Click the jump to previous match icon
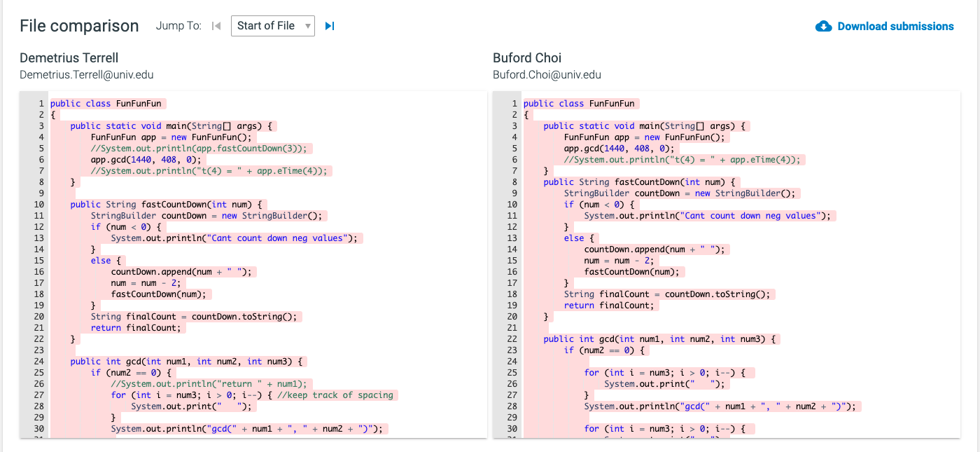Image resolution: width=980 pixels, height=452 pixels. point(216,26)
